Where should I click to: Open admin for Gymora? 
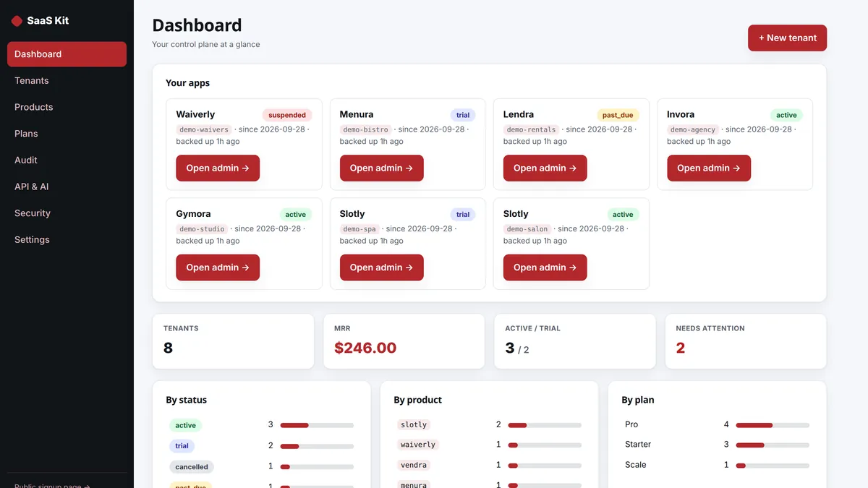(218, 267)
